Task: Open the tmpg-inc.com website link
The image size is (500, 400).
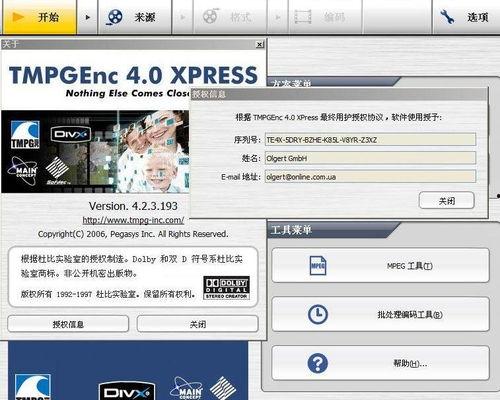Action: pyautogui.click(x=133, y=220)
